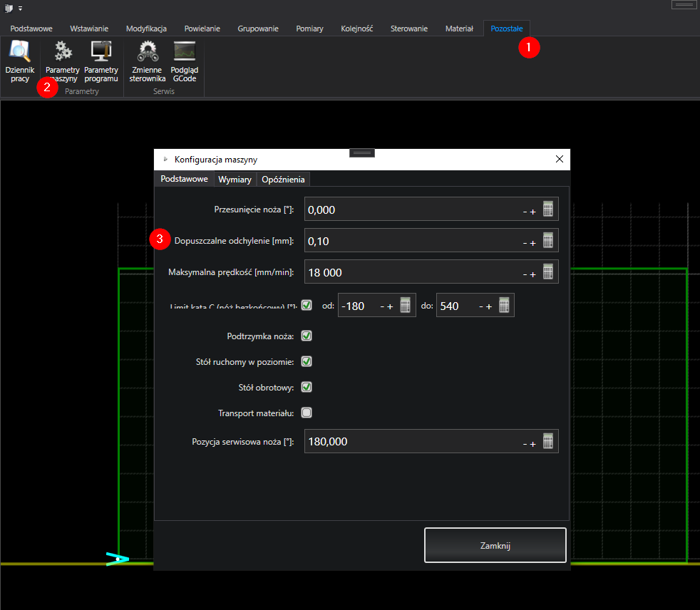Image resolution: width=700 pixels, height=610 pixels.
Task: Open the Modyfikacja ribbon tab
Action: (x=146, y=29)
